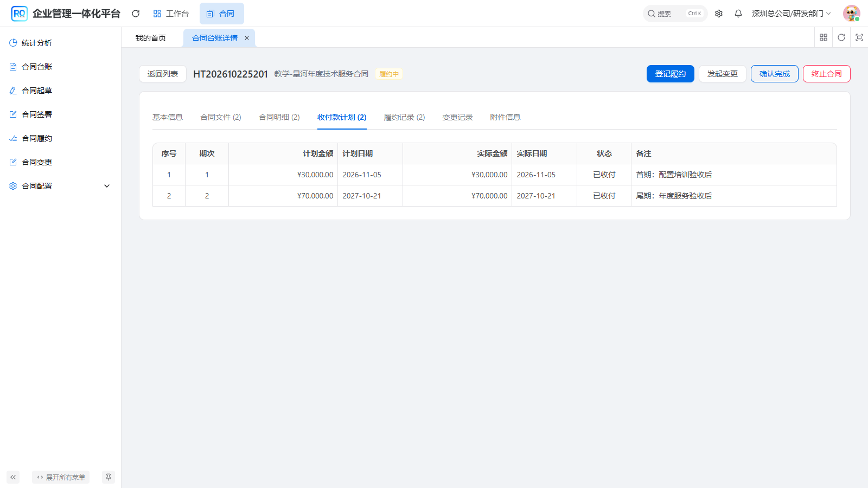Click the 确认完成 button
This screenshot has width=868, height=488.
coord(775,74)
